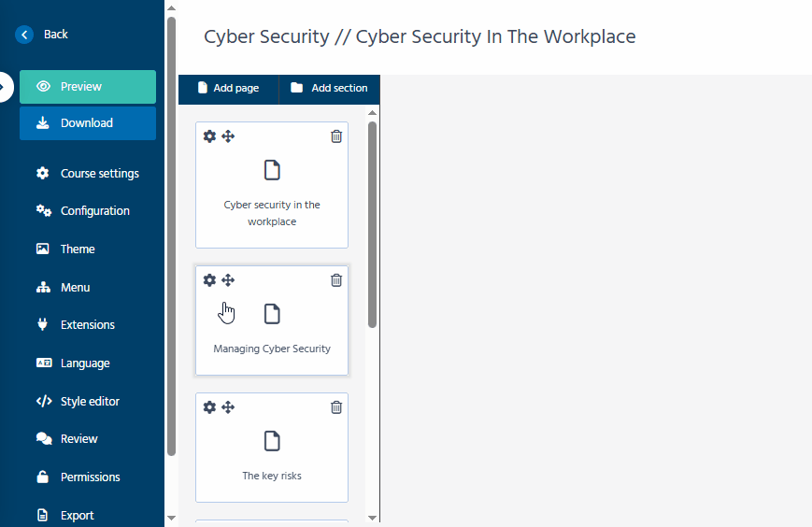Click trash icon on Managing Cyber Security card

point(336,280)
